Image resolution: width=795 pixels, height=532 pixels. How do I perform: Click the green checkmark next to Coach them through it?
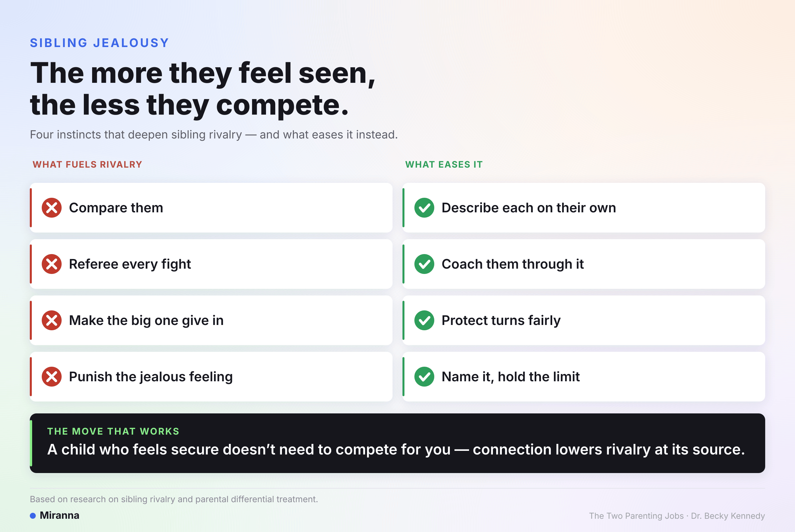pos(424,264)
